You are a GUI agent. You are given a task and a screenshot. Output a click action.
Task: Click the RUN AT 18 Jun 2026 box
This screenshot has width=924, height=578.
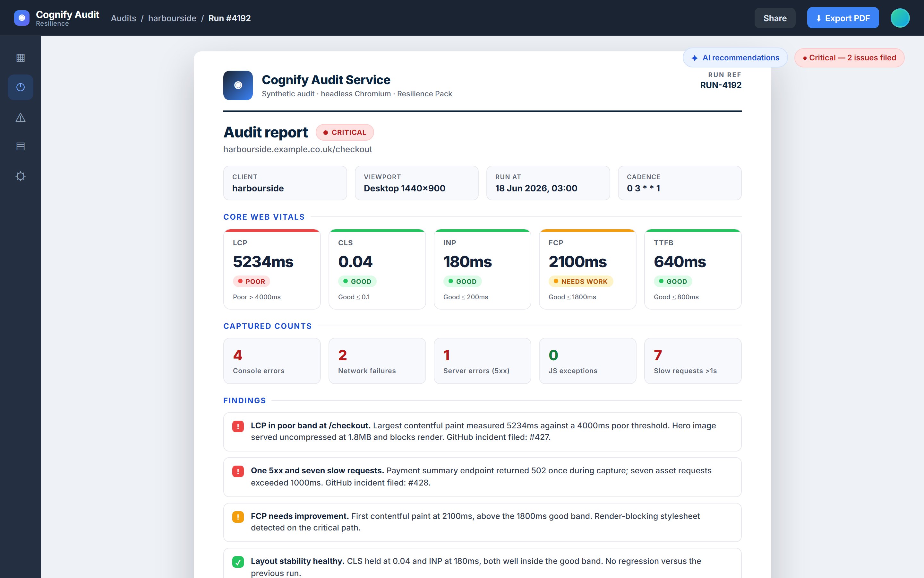coord(548,183)
